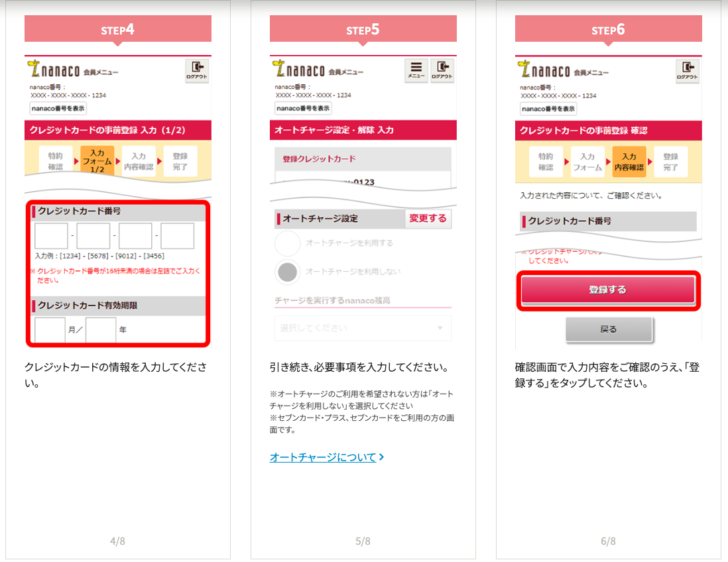Click the chevron after オートチャージについて
Viewport: 728px width, 562px height.
click(382, 457)
